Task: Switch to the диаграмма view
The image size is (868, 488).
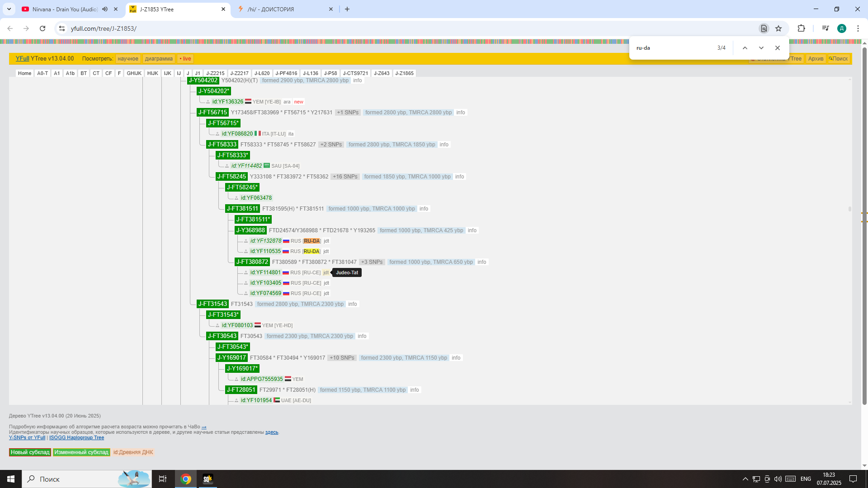Action: (159, 59)
